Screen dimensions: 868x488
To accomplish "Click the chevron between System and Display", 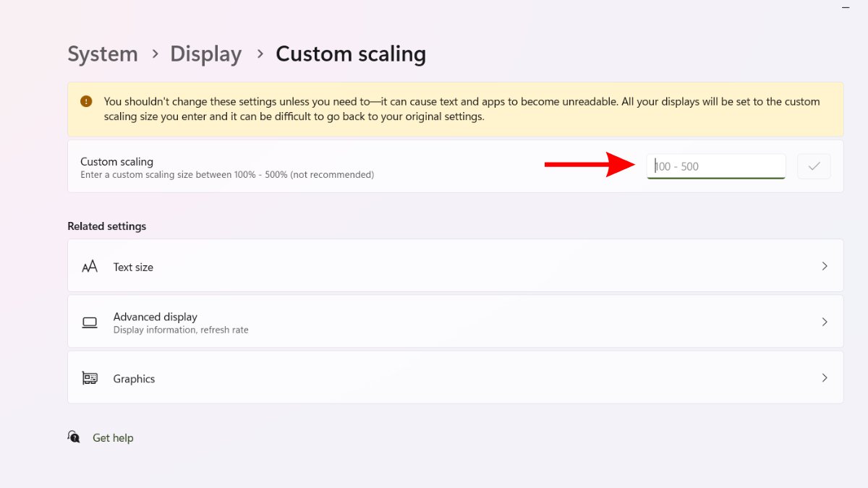I will [155, 53].
